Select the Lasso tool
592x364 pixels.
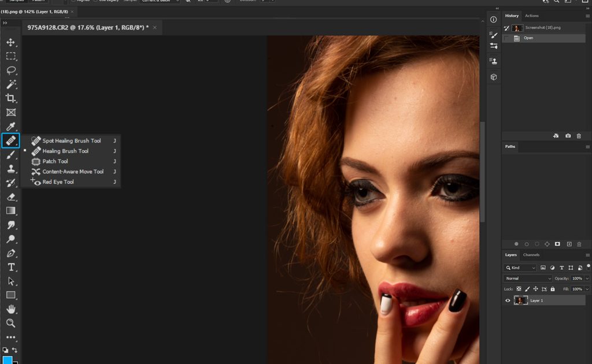(10, 70)
